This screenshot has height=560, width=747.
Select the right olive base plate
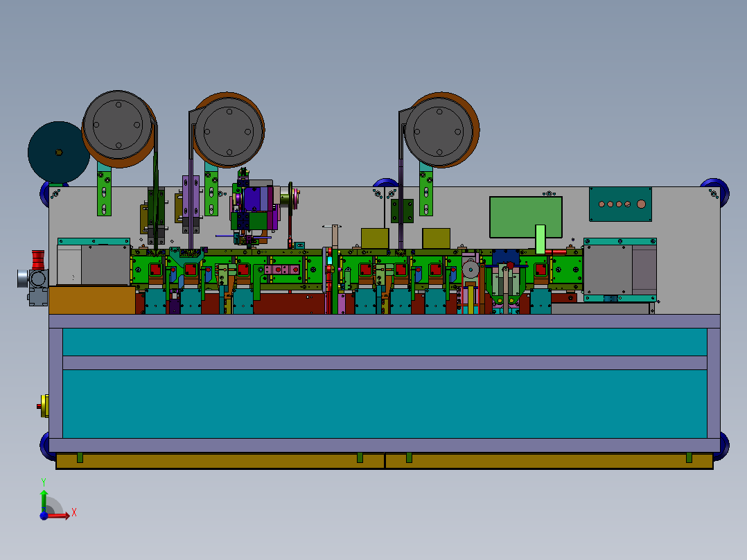[549, 461]
